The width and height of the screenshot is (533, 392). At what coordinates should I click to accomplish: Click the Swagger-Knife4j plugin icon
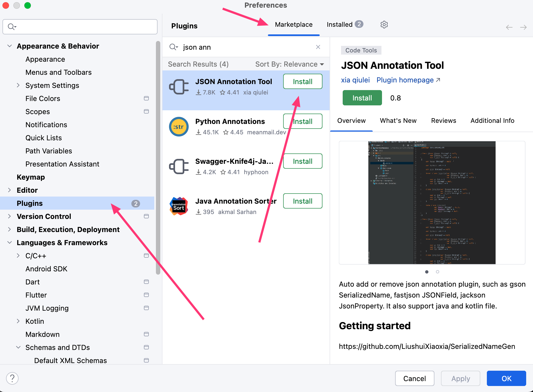pos(179,167)
